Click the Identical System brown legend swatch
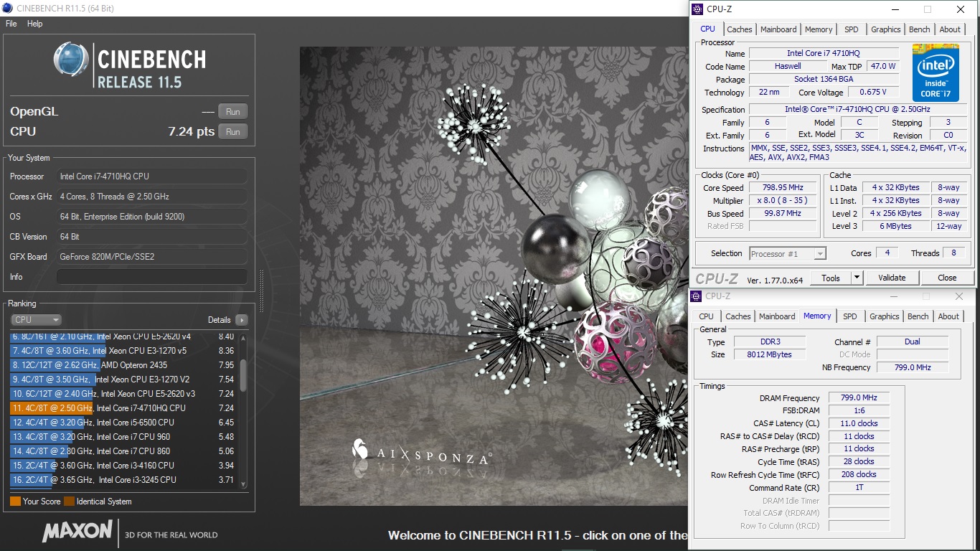Viewport: 980px width, 551px height. coord(69,501)
